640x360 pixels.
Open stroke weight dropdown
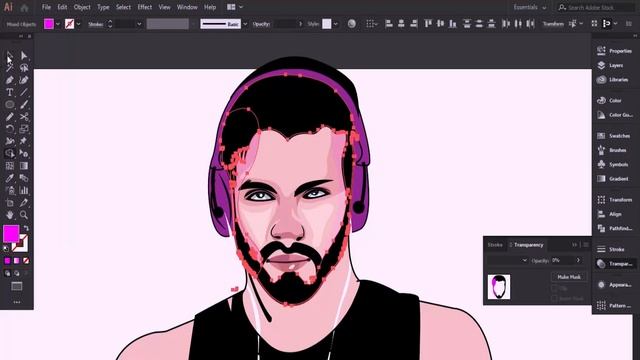coord(139,24)
